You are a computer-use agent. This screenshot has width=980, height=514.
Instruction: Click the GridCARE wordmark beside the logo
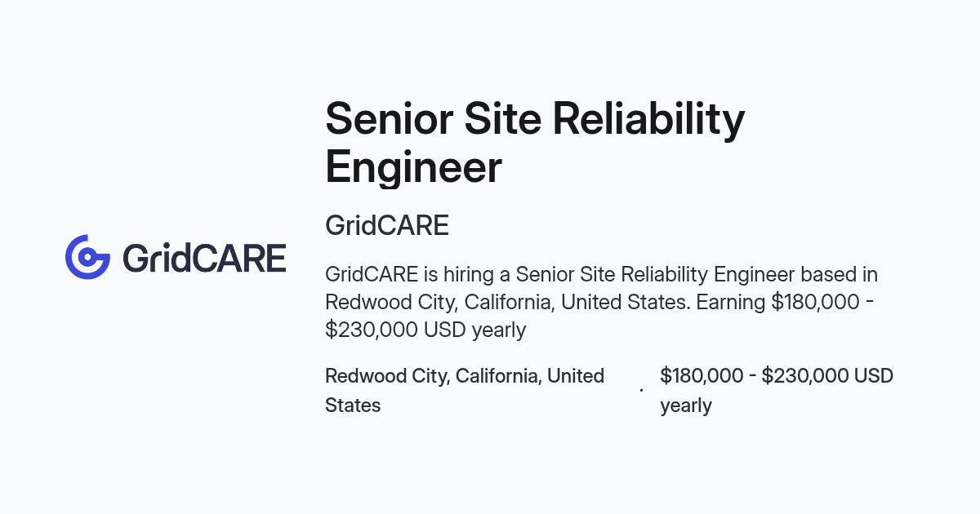[204, 258]
